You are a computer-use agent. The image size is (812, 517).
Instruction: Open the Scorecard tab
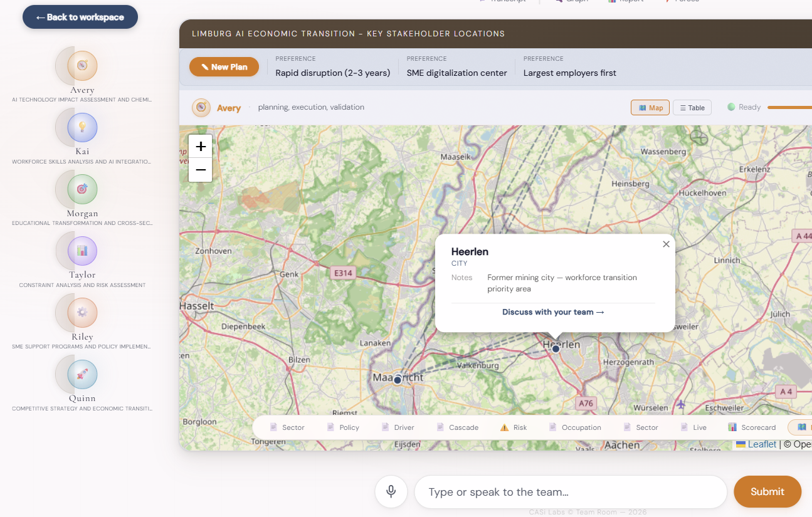[x=752, y=427]
